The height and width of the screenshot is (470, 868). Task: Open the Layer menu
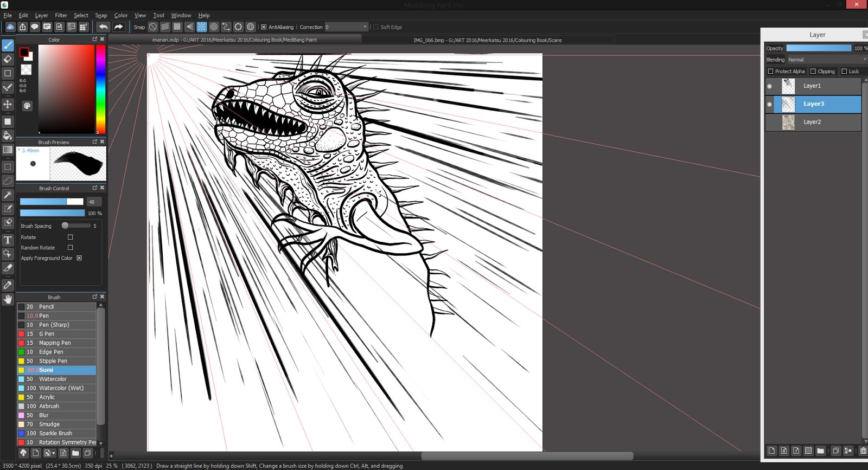coord(41,15)
